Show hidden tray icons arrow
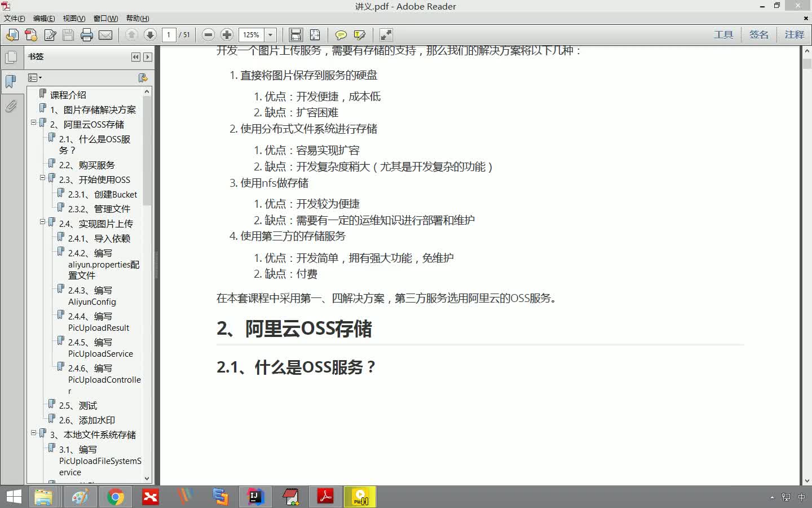This screenshot has height=508, width=812. click(772, 497)
